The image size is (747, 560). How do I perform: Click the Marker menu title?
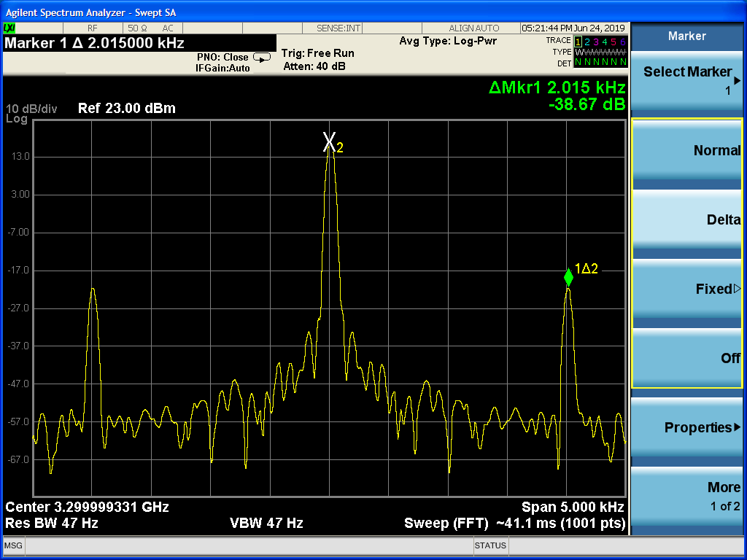pos(687,36)
